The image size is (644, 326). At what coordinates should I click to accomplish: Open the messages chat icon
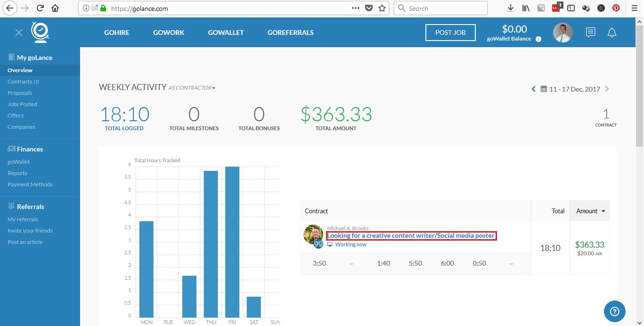click(590, 32)
